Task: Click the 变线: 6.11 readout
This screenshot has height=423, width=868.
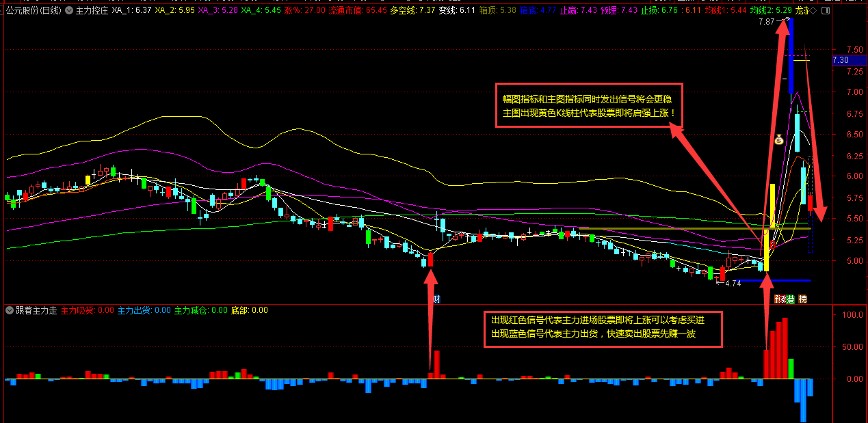Action: pyautogui.click(x=458, y=11)
